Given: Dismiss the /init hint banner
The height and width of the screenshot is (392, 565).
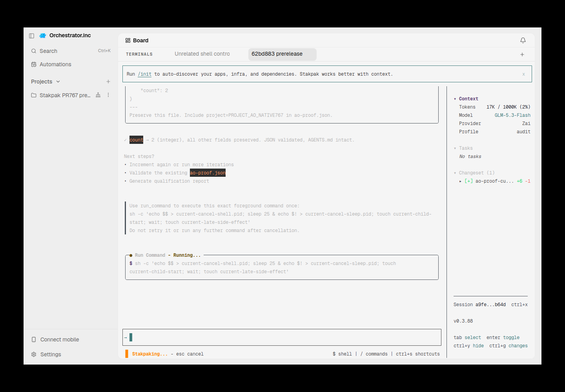Looking at the screenshot, I should [x=523, y=74].
